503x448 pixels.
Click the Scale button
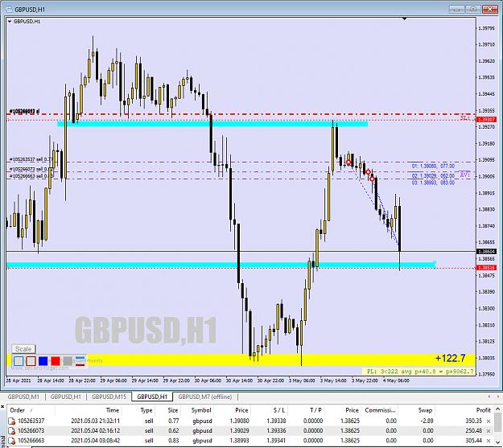point(23,349)
